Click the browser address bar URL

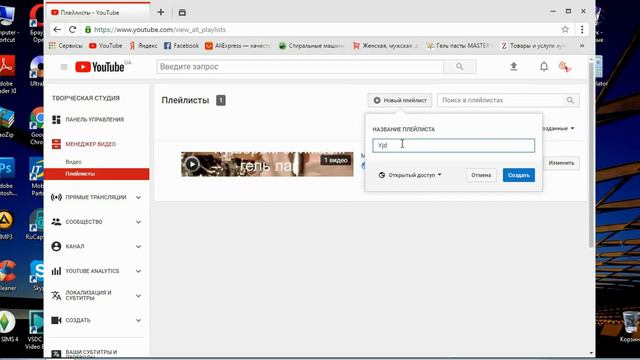160,29
